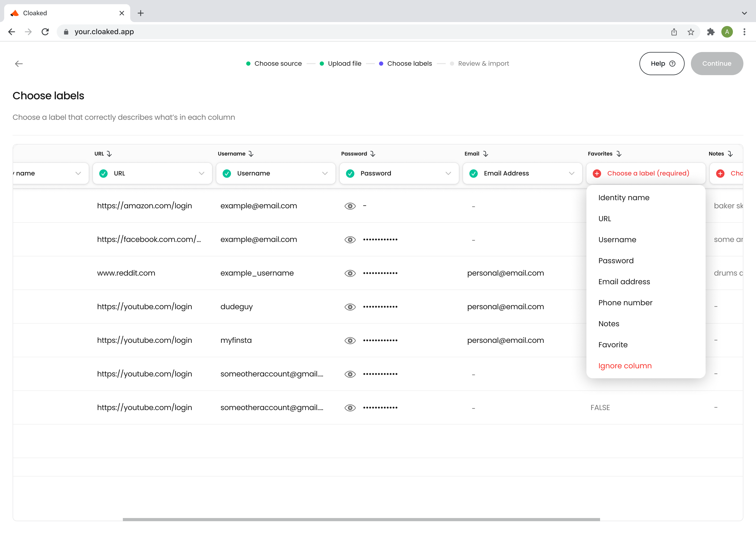Click the Help button
Screen dimensions: 756x538
click(661, 64)
